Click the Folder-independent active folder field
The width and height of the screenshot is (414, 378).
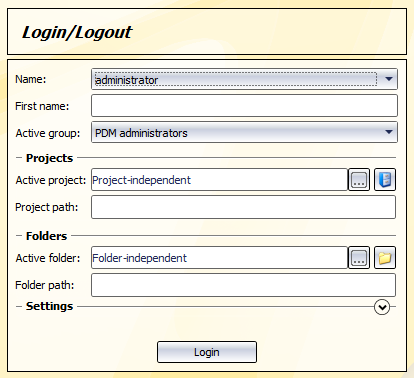tap(219, 258)
